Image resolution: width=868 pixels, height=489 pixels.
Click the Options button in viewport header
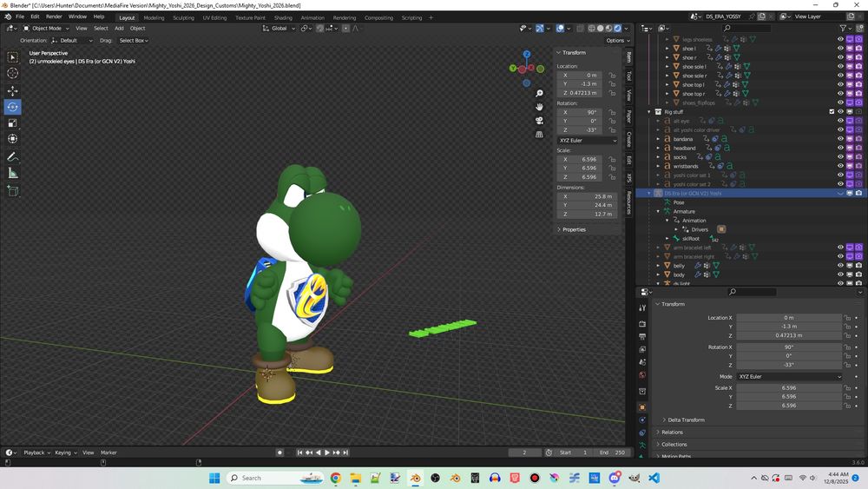pyautogui.click(x=615, y=40)
